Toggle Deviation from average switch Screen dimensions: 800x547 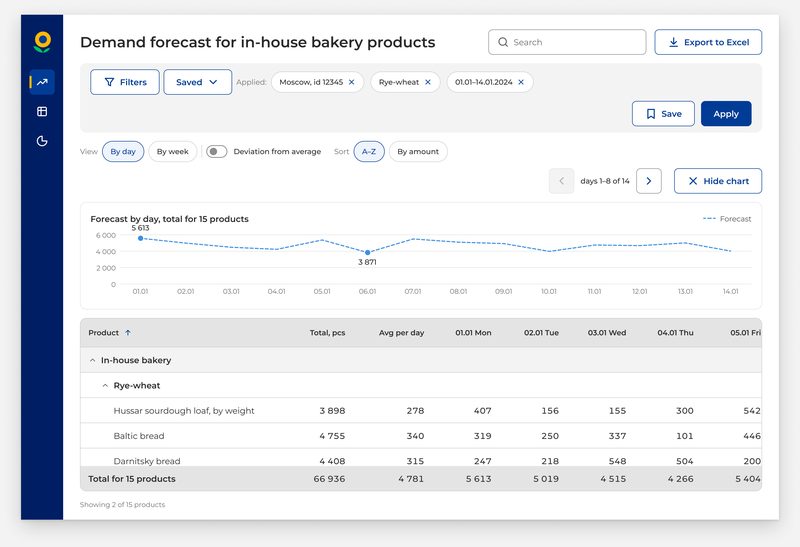216,152
